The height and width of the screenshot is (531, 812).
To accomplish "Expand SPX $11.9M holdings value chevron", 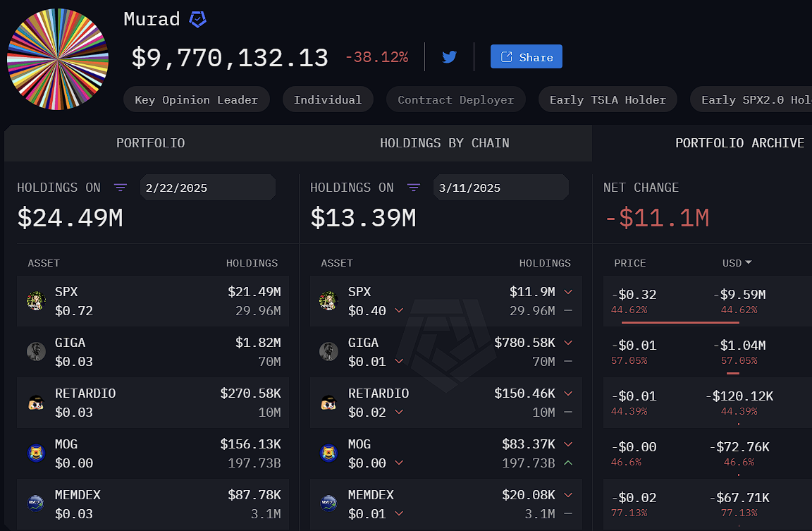I will (x=568, y=292).
